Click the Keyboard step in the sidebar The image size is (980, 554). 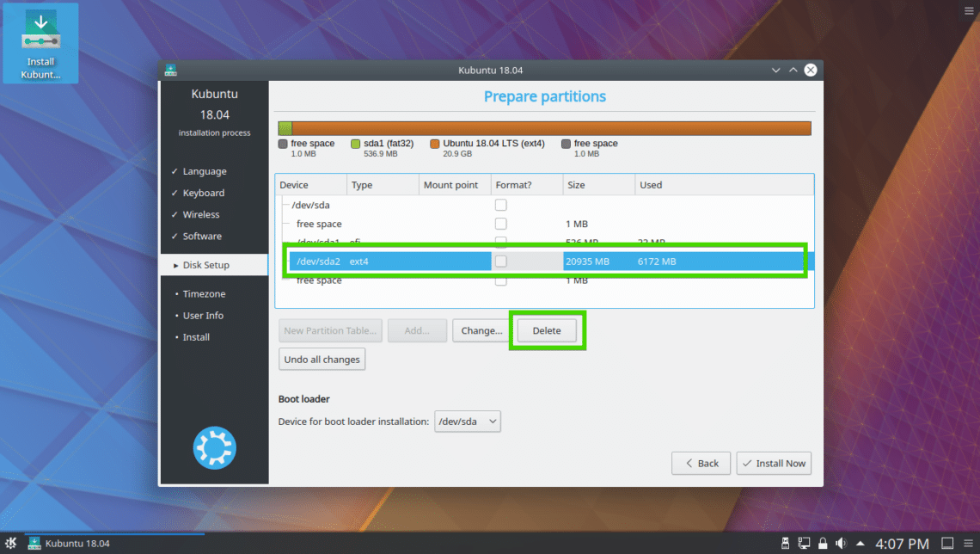pyautogui.click(x=203, y=194)
